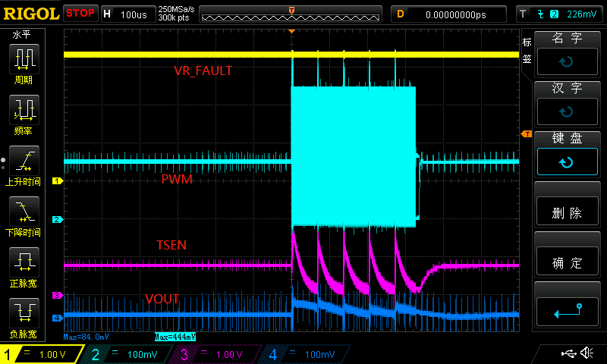Click the D delay 0.00000000ps field
The image size is (607, 364).
click(448, 14)
